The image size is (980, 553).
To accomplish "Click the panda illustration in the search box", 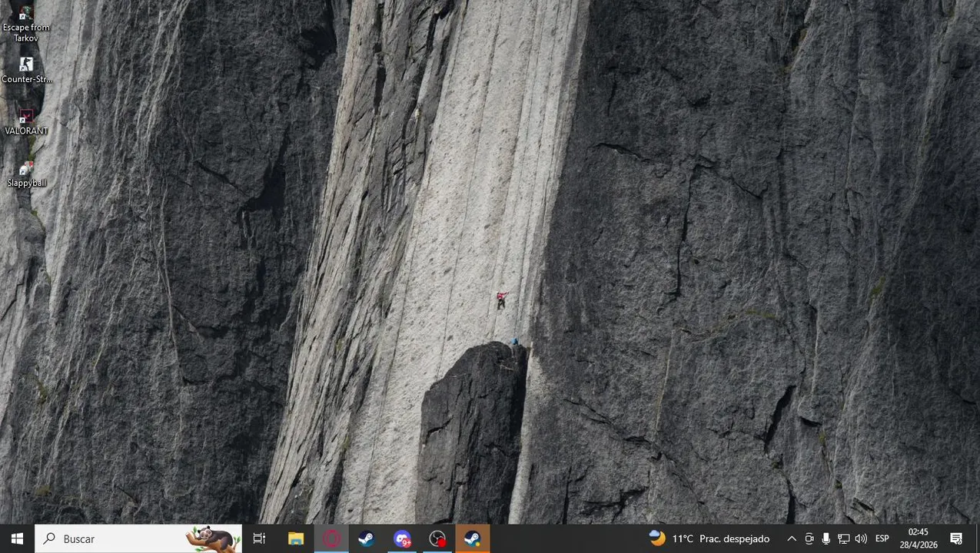I will tap(213, 539).
